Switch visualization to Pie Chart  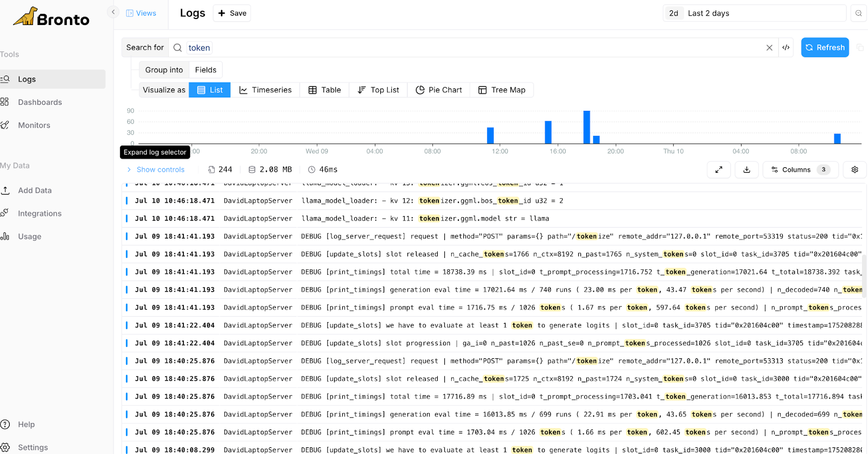tap(438, 90)
